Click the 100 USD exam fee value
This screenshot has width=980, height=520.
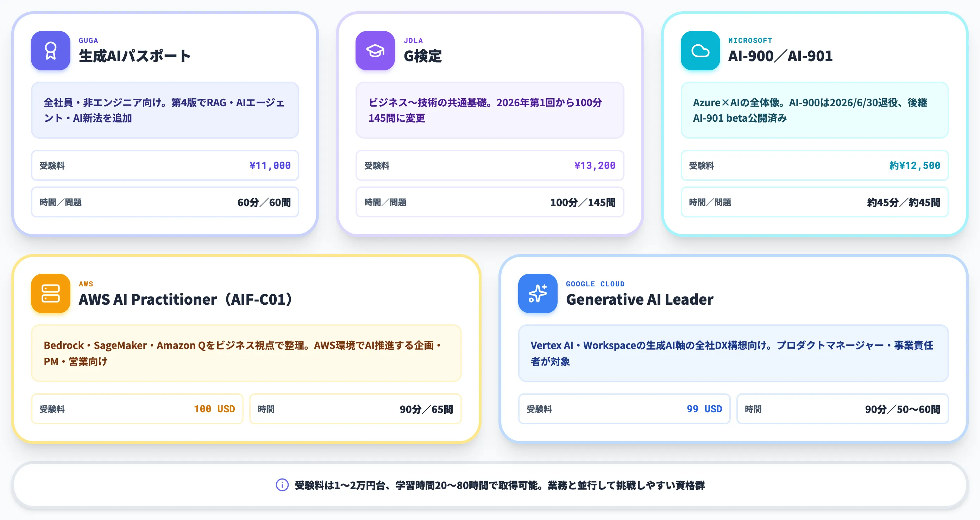point(215,409)
